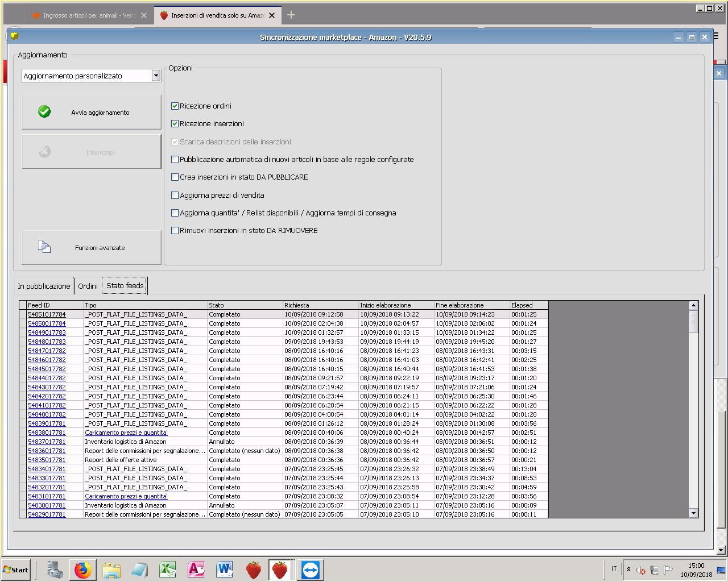This screenshot has height=582, width=728.
Task: Click the feeds table scroll down arrow
Action: point(693,513)
